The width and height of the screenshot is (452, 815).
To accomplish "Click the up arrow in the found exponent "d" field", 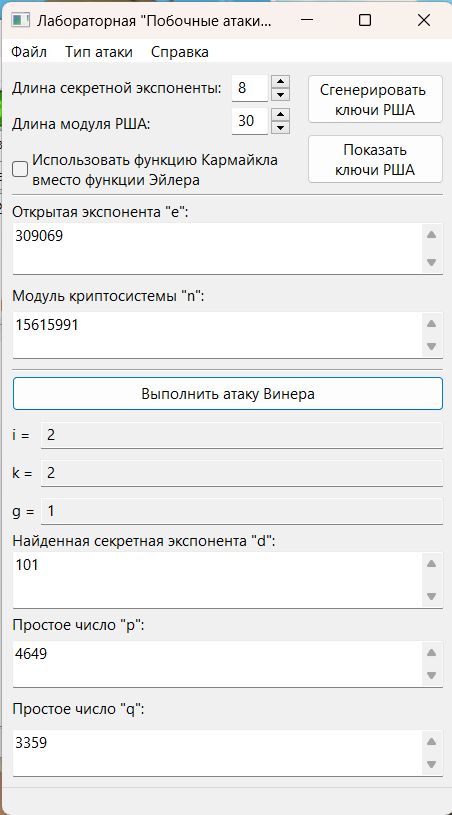I will coord(431,563).
